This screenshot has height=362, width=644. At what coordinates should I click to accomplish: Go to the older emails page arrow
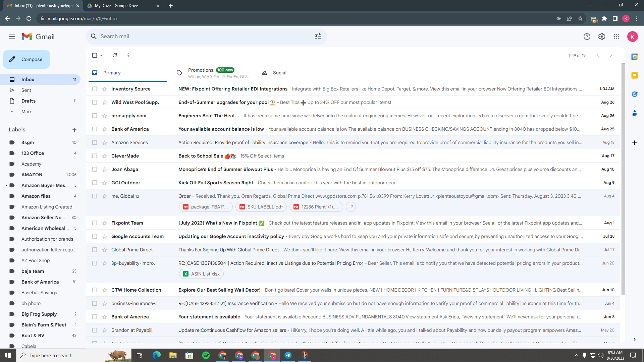point(611,55)
